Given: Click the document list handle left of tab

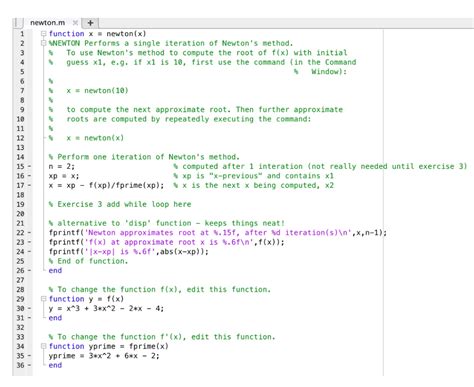Looking at the screenshot, I should point(17,23).
